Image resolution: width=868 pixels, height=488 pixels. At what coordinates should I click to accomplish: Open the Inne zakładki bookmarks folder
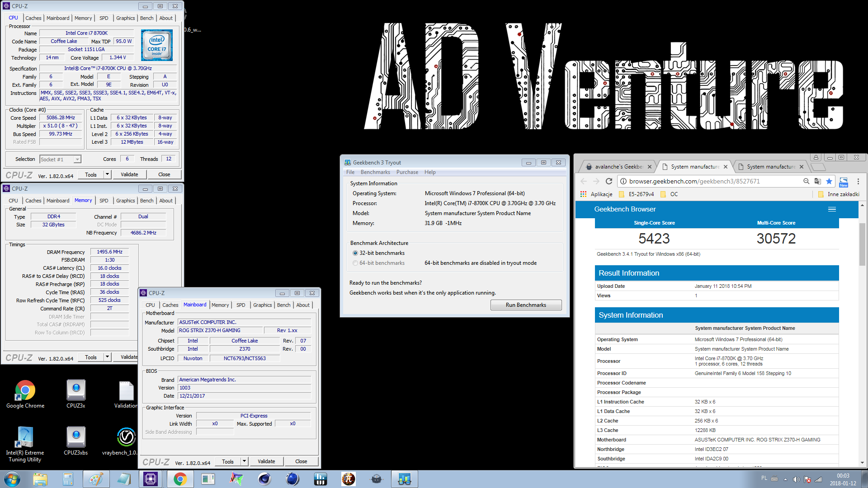click(x=839, y=194)
